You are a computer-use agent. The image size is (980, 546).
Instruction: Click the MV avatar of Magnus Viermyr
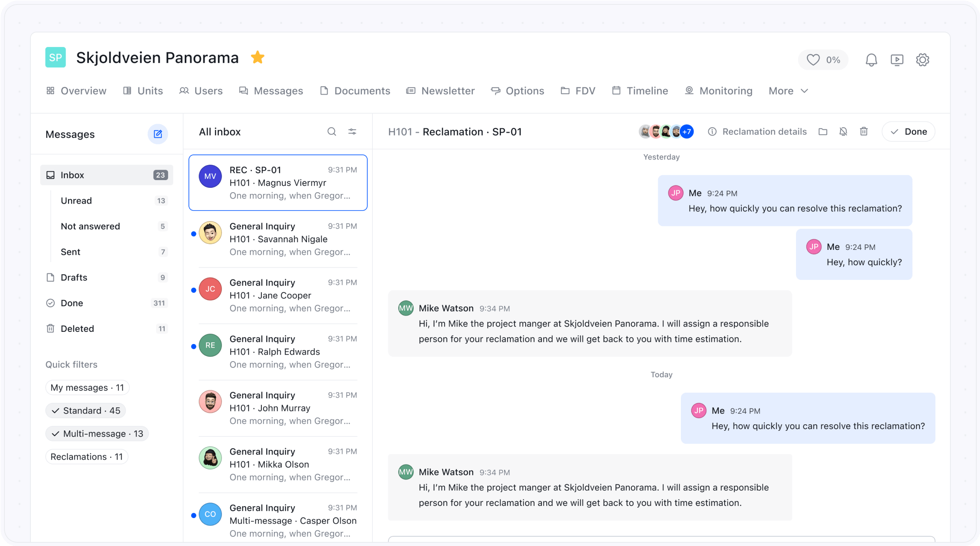pos(210,176)
